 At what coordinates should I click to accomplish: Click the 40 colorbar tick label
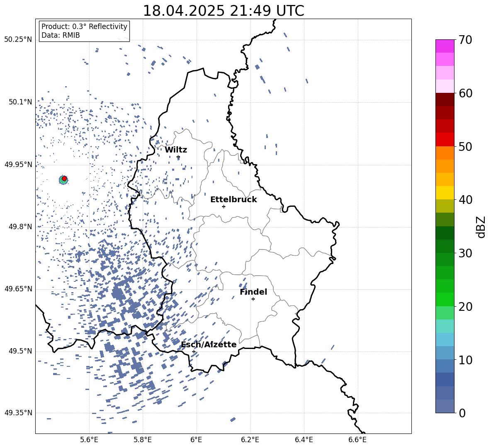tap(465, 200)
